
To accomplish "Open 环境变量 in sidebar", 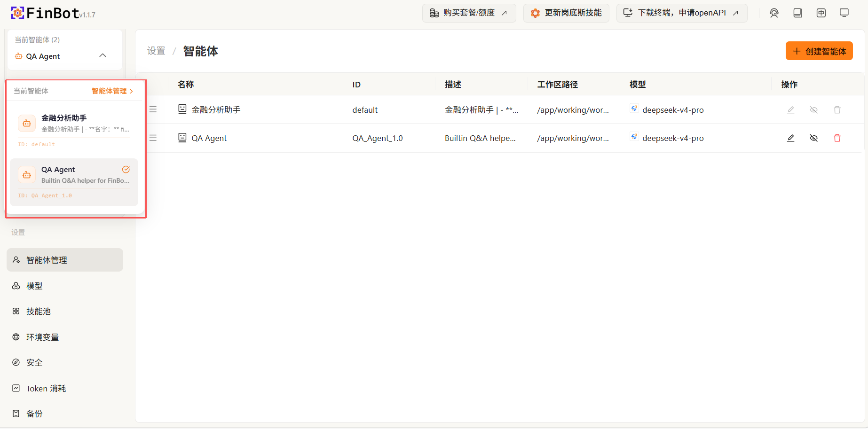I will tap(65, 337).
